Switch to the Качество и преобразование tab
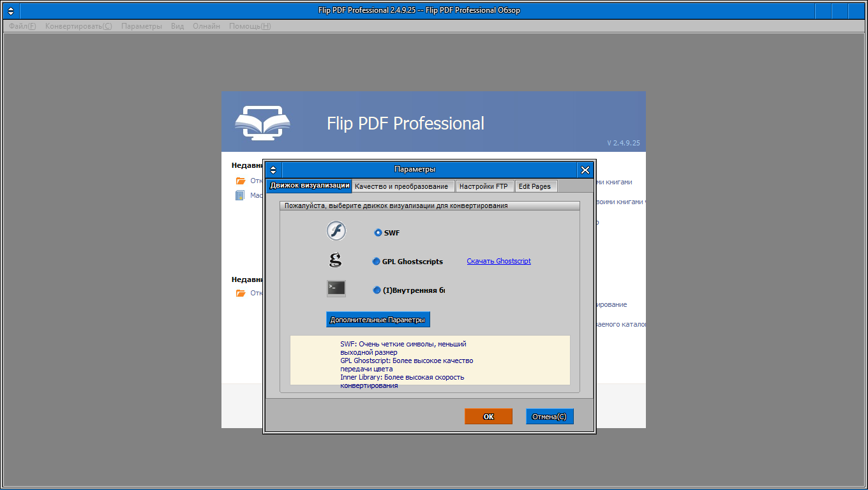 [x=401, y=186]
